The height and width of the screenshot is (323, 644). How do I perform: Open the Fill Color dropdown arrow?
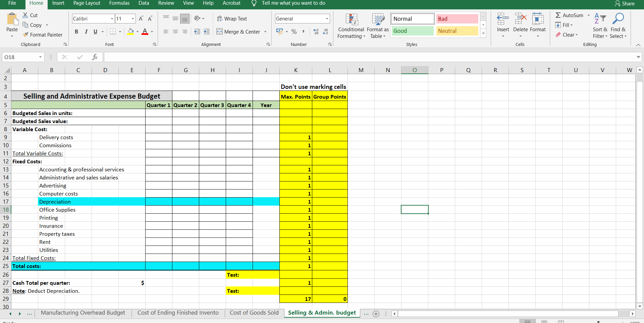[137, 32]
